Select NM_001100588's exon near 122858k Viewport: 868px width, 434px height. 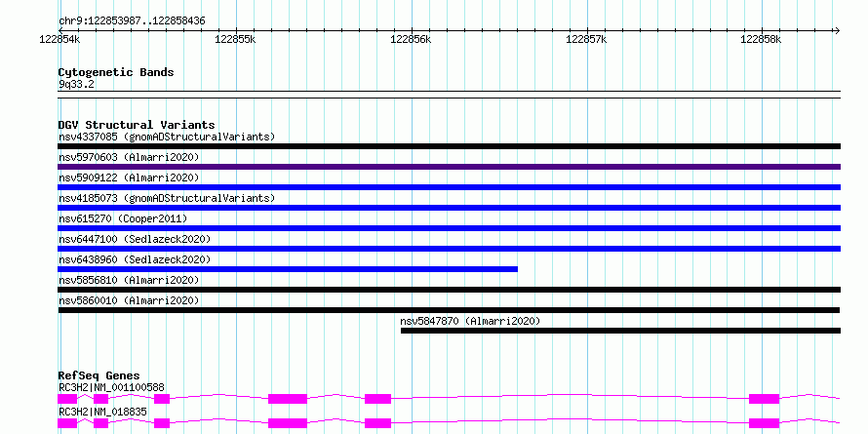pyautogui.click(x=764, y=399)
